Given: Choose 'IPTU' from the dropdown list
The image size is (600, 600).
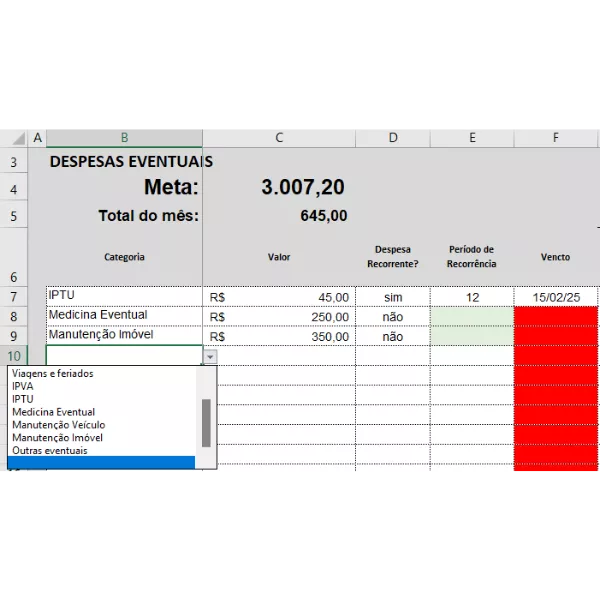Looking at the screenshot, I should click(x=101, y=399).
